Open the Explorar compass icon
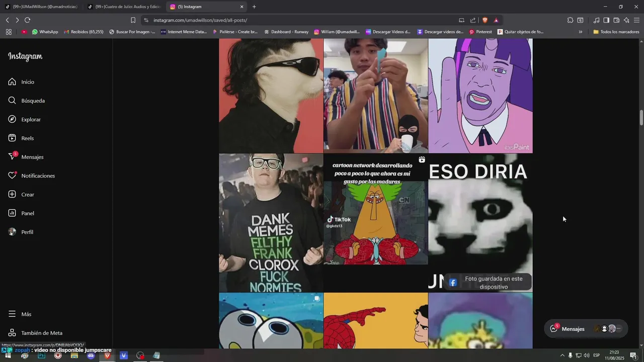 pyautogui.click(x=12, y=119)
